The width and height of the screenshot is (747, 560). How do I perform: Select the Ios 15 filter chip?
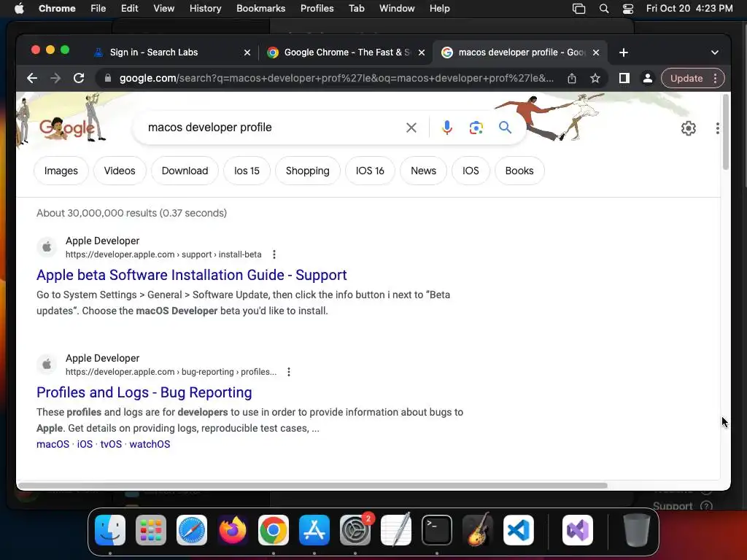pos(247,171)
